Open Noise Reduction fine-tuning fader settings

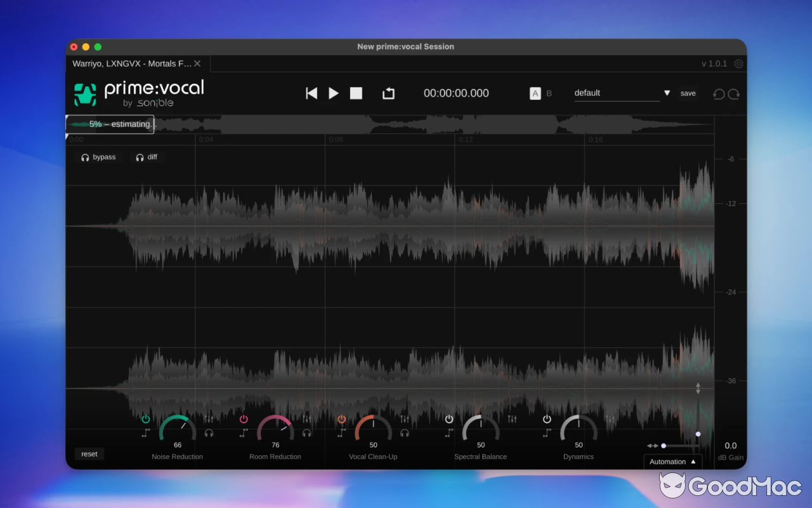[x=208, y=419]
